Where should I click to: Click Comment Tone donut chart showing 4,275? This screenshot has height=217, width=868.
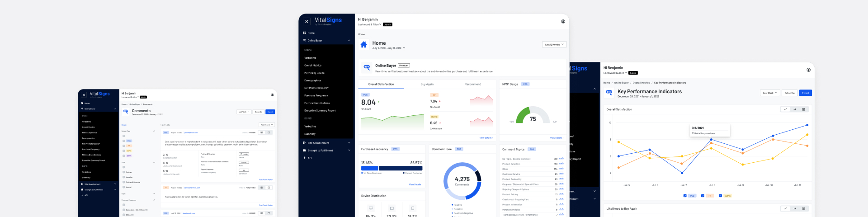[x=462, y=181]
